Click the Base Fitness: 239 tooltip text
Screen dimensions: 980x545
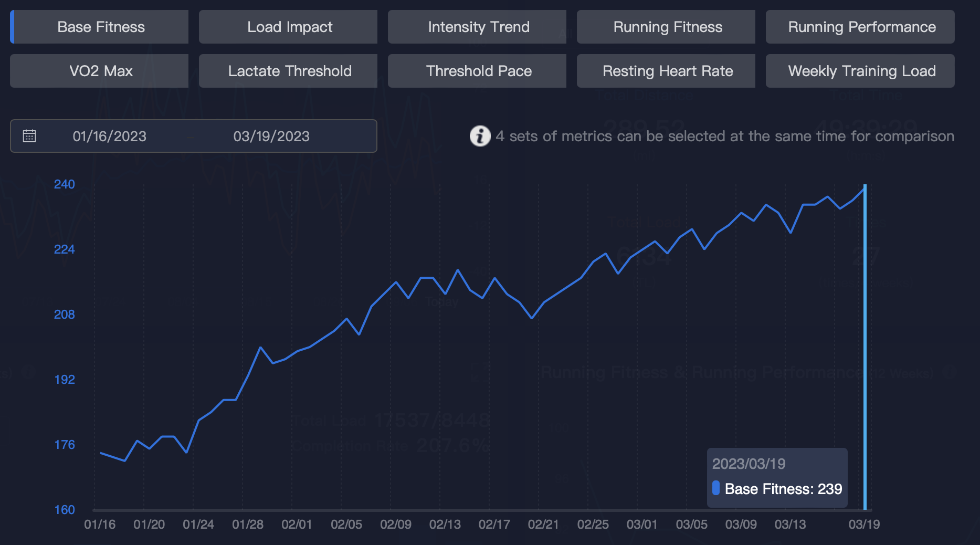click(783, 489)
